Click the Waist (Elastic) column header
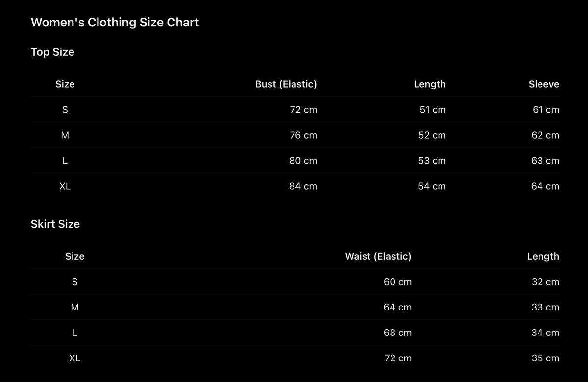The image size is (588, 382). pyautogui.click(x=378, y=256)
